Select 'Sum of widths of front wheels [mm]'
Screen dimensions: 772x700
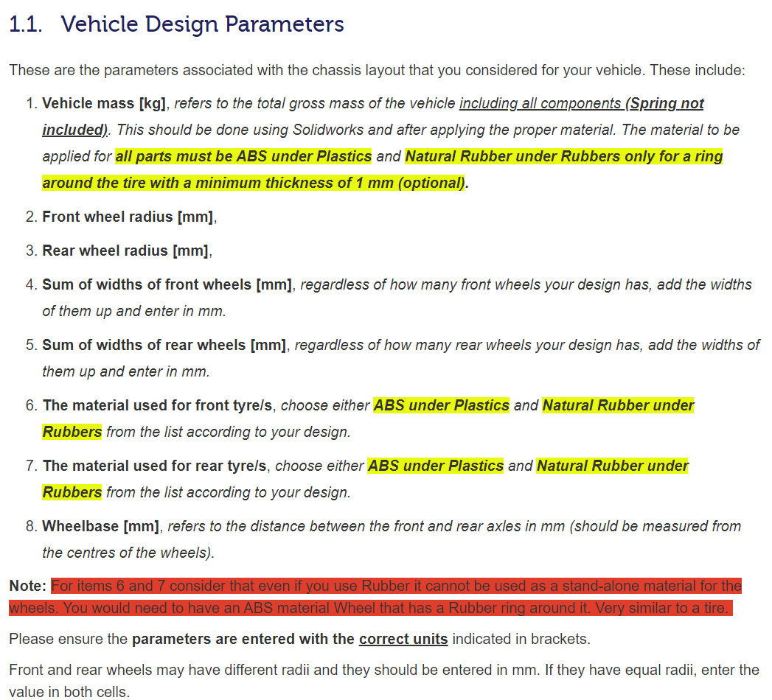166,284
